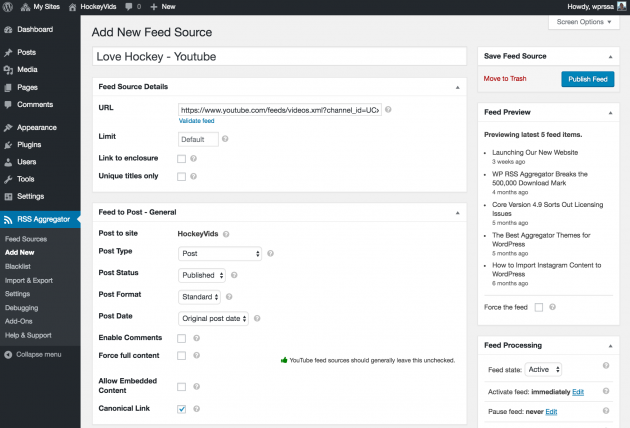This screenshot has width=630, height=428.
Task: Open the Help & Support submenu item
Action: tap(28, 335)
